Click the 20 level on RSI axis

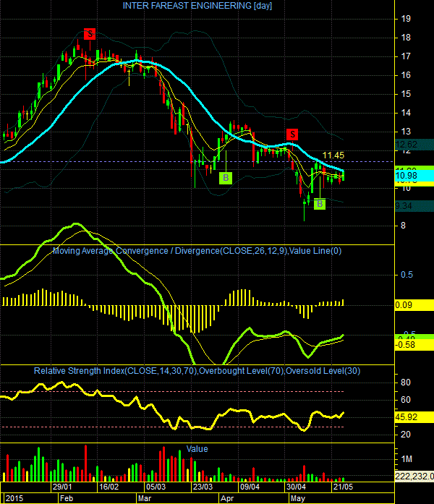click(406, 435)
